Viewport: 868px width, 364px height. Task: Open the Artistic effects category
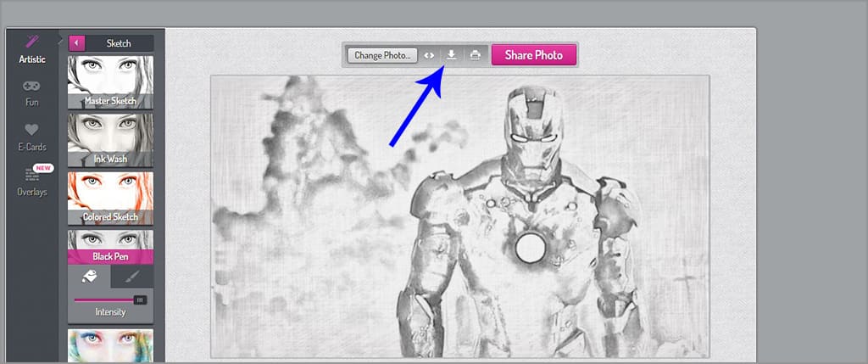coord(32,49)
